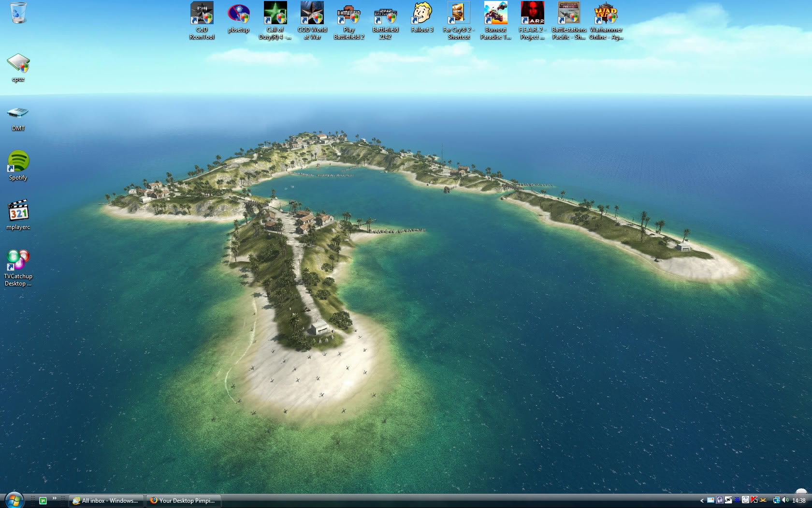Click the taskbar clock showing 14:38

click(798, 501)
